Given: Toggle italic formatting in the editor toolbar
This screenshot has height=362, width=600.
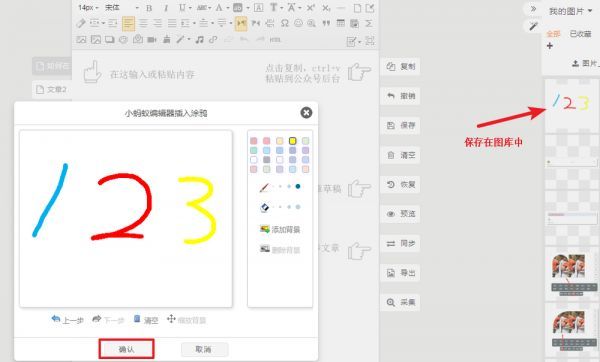Looking at the screenshot, I should [x=166, y=8].
